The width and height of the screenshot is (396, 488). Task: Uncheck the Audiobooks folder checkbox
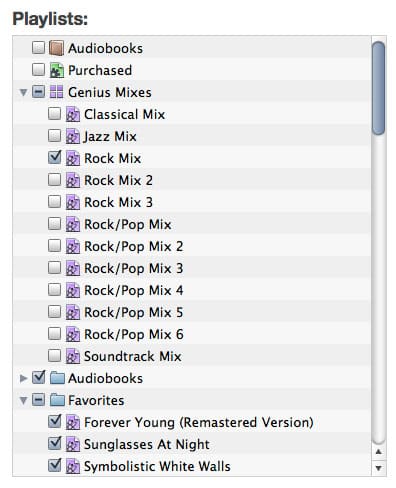(38, 377)
